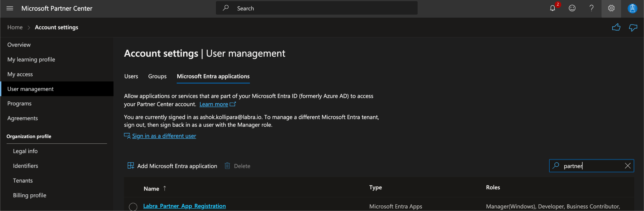Image resolution: width=644 pixels, height=211 pixels.
Task: Click the smiley feedback icon
Action: tap(572, 8)
